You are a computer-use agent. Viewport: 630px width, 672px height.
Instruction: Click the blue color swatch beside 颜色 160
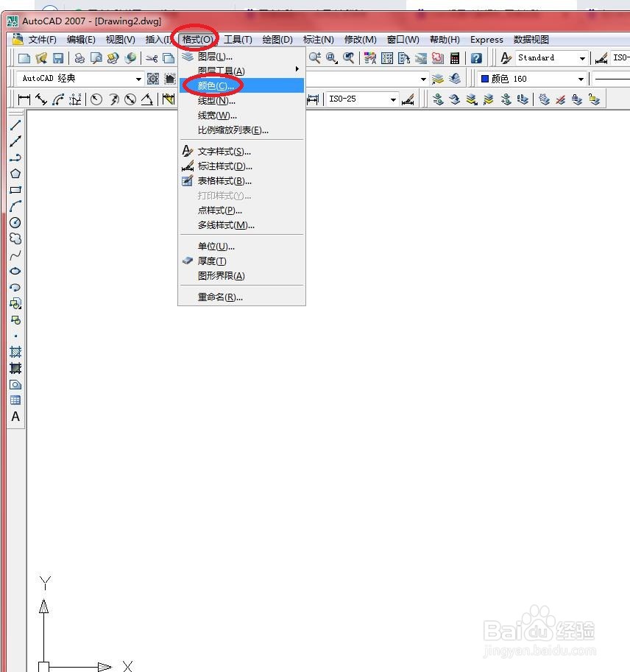tap(485, 79)
